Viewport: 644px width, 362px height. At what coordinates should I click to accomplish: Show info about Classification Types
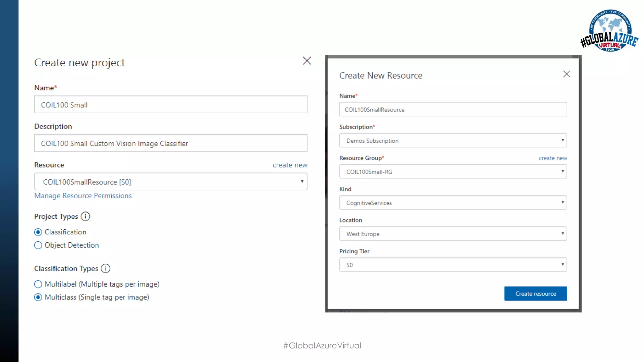[x=105, y=269]
